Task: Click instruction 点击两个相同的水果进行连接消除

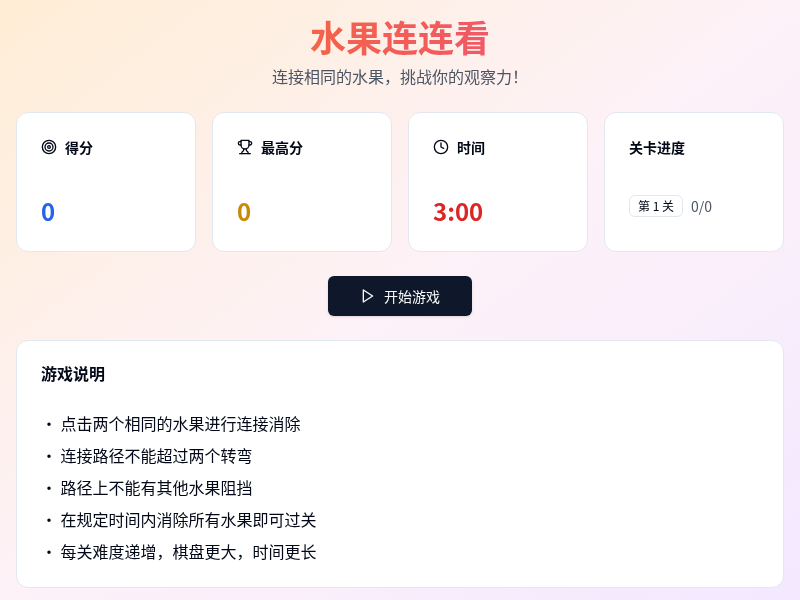Action: [181, 424]
